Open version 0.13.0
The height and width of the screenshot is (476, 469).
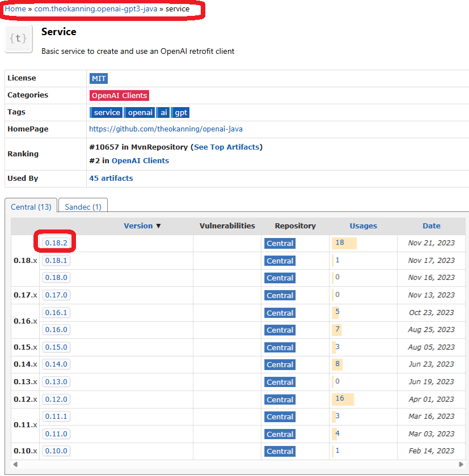pos(56,382)
